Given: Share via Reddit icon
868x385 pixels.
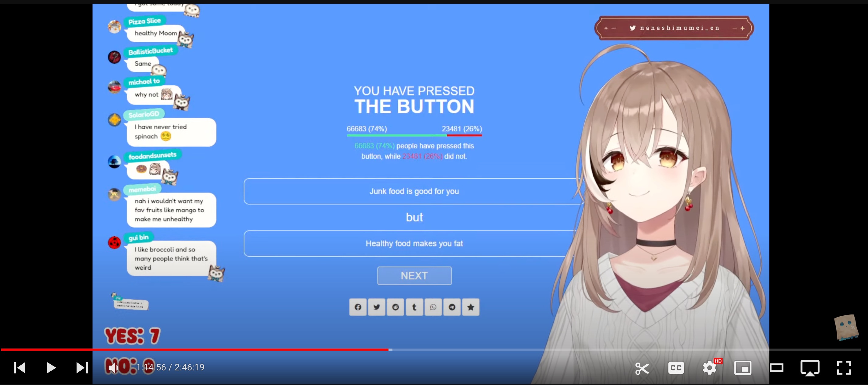Looking at the screenshot, I should 396,307.
